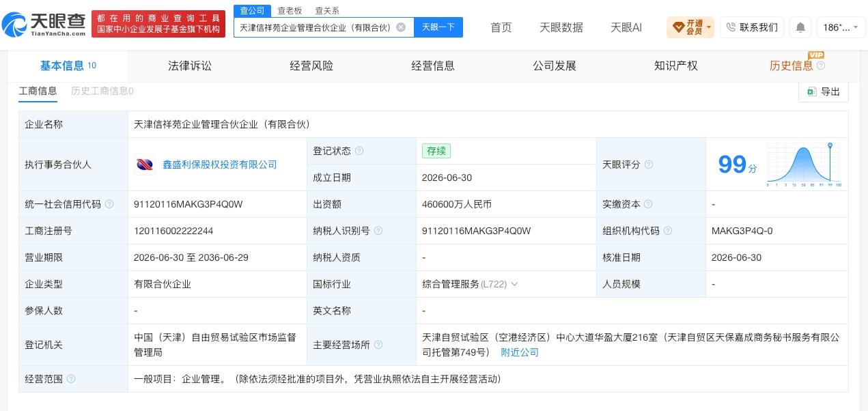This screenshot has height=411, width=868.
Task: Click the 99分 score value
Action: [737, 165]
